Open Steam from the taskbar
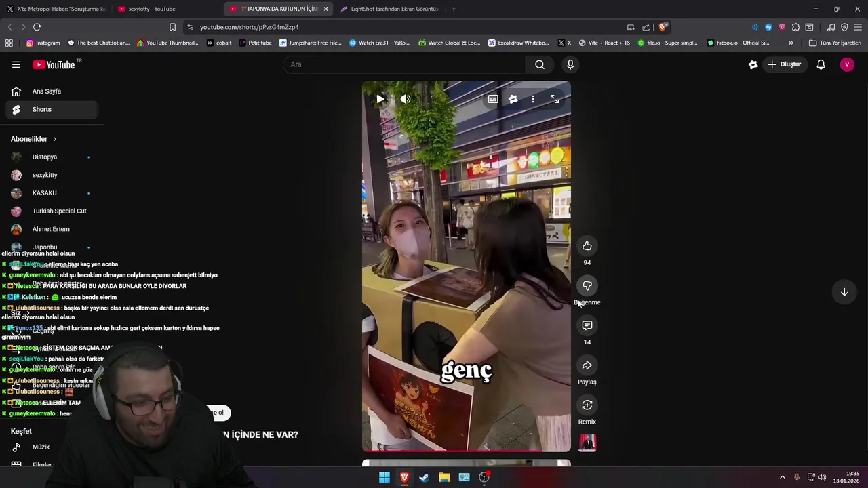Viewport: 868px width, 488px height. [x=424, y=477]
